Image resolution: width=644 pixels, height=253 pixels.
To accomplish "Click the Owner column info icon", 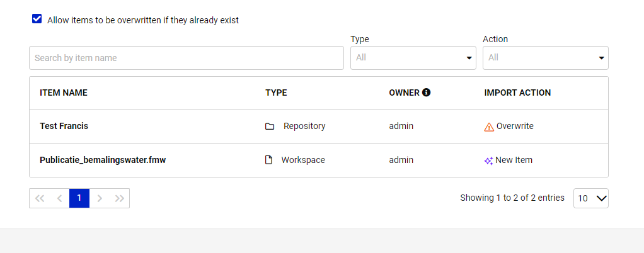I will pyautogui.click(x=427, y=93).
